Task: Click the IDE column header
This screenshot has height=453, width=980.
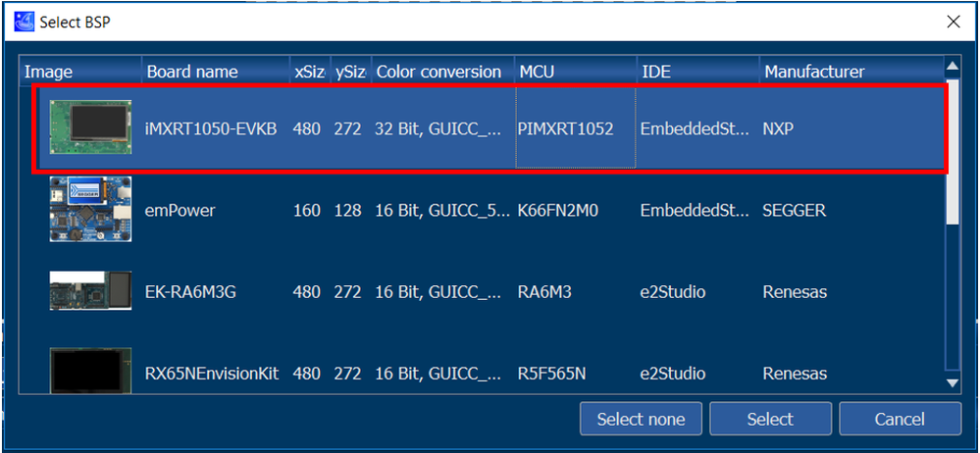Action: click(656, 72)
